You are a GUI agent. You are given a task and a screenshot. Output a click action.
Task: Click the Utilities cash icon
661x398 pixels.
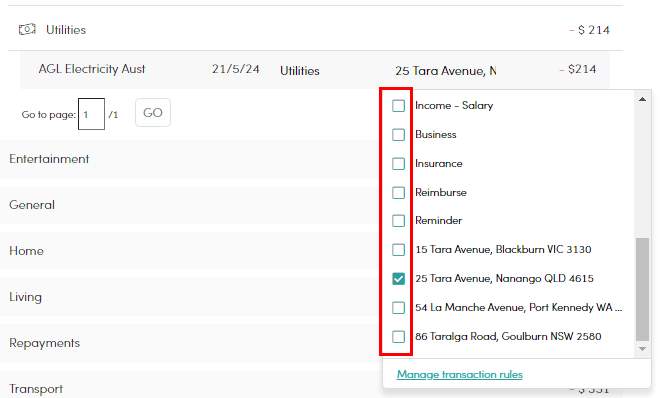coord(27,30)
